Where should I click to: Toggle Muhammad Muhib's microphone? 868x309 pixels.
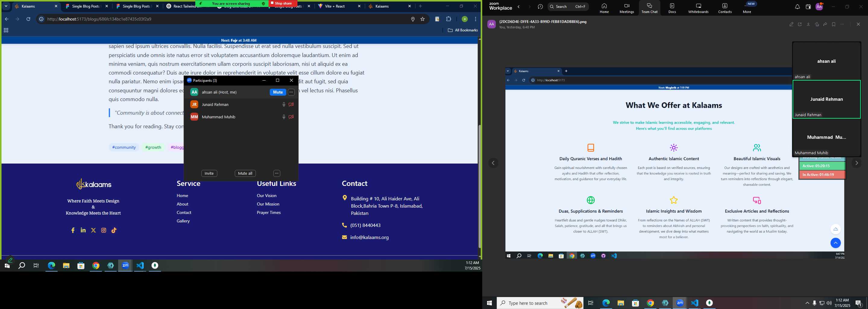point(284,117)
